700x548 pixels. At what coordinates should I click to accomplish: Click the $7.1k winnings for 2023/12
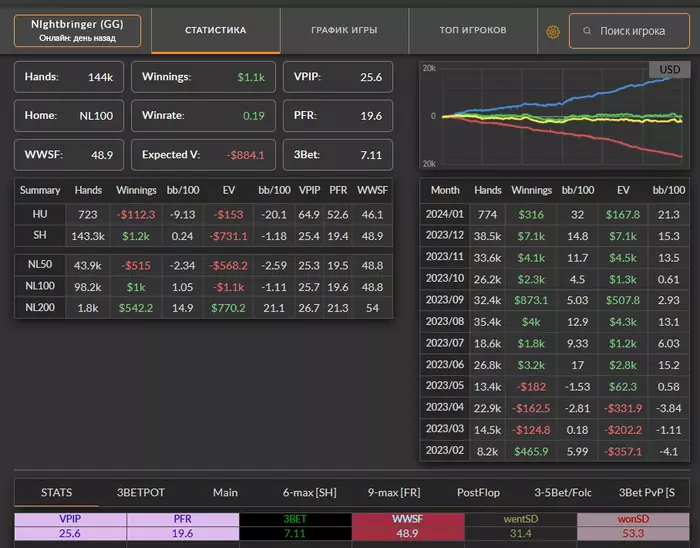click(x=531, y=236)
